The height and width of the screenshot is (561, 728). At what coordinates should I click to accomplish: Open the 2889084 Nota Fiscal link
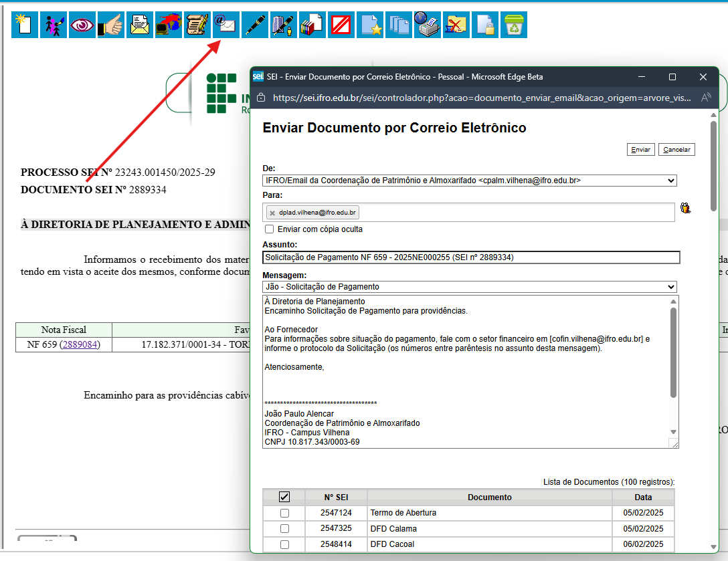(x=80, y=345)
